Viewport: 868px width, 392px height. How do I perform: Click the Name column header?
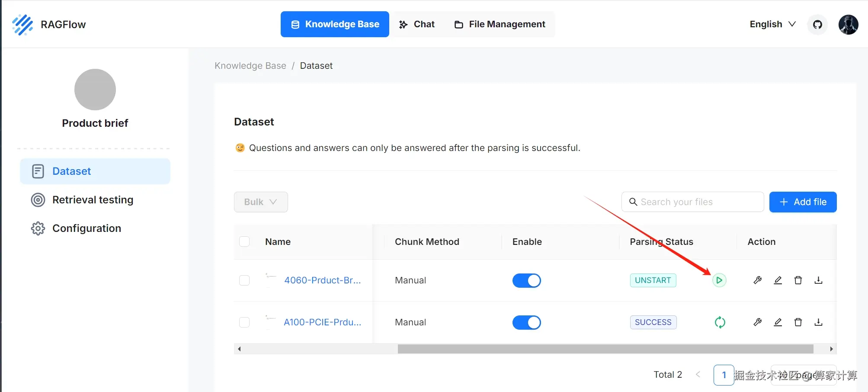tap(278, 242)
